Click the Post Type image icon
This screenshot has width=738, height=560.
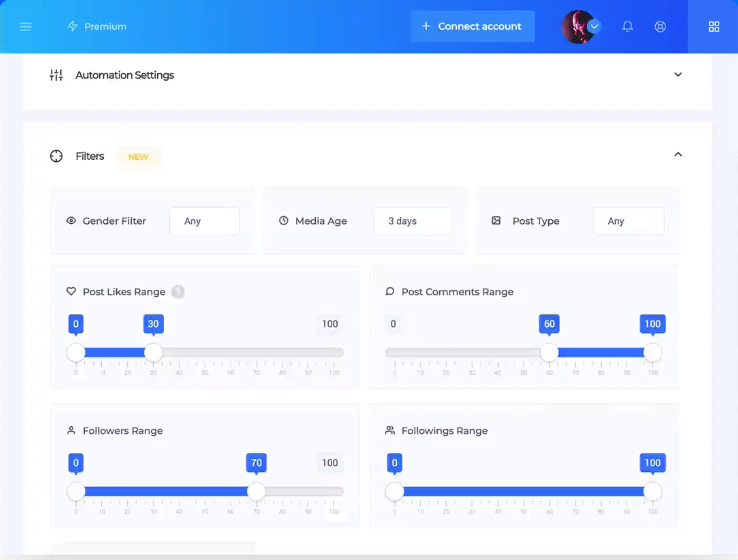click(x=496, y=220)
